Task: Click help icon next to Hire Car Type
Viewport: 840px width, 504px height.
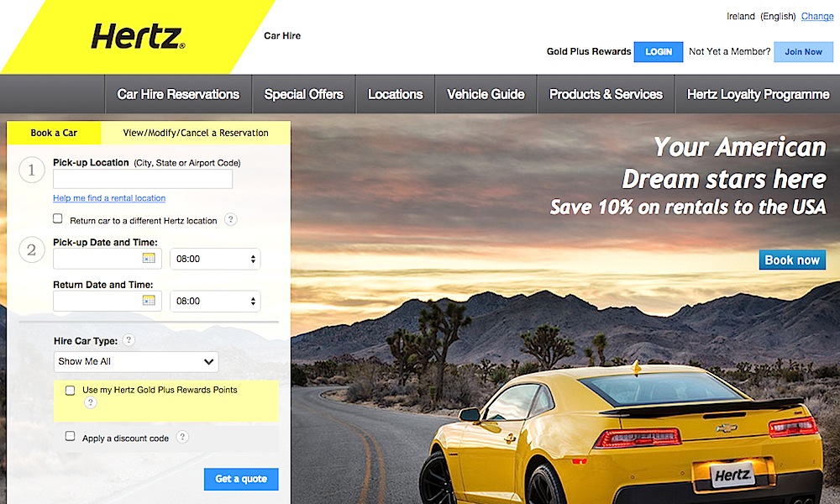Action: coord(129,339)
